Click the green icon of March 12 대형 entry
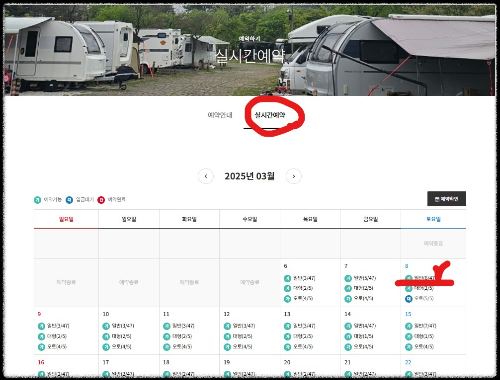Image resolution: width=500 pixels, height=380 pixels. [227, 336]
